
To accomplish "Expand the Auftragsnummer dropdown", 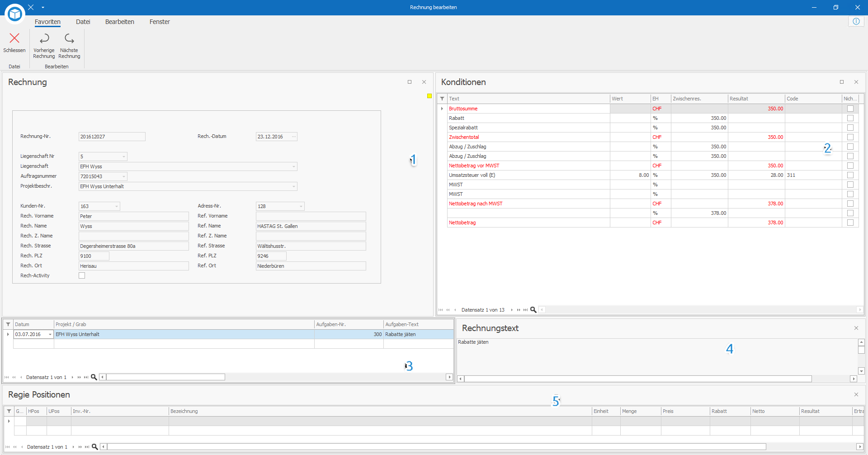I will pyautogui.click(x=124, y=176).
